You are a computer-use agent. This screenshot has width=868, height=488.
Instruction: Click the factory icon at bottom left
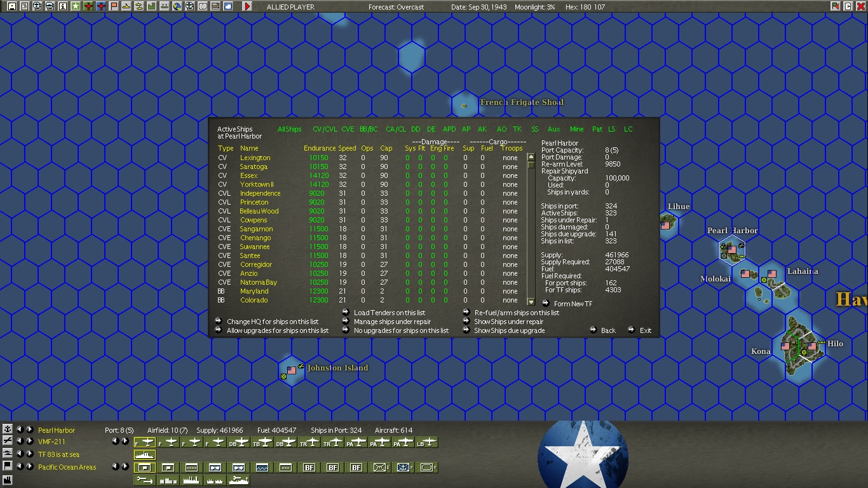click(8, 480)
